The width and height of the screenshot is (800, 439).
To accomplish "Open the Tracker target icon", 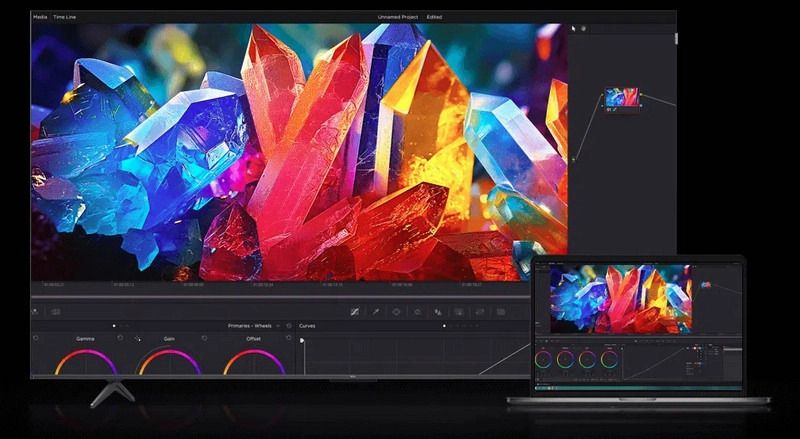I will click(417, 312).
